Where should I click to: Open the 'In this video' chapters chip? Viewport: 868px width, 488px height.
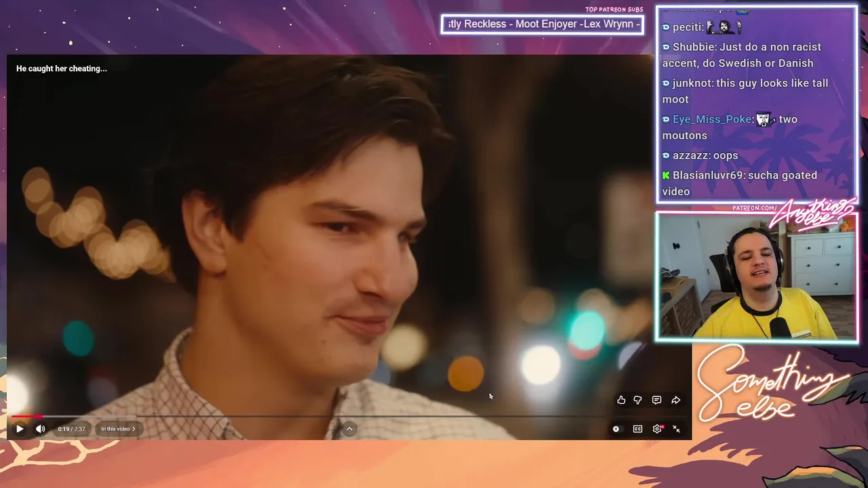point(119,429)
